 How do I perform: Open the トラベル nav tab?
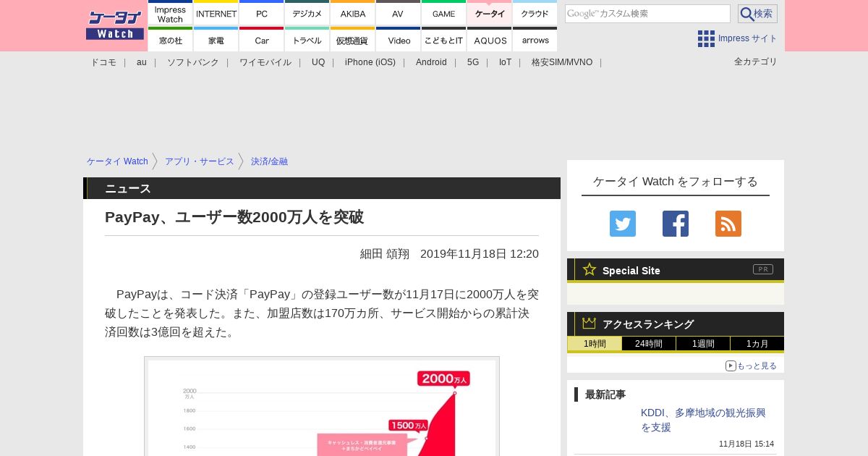[307, 40]
